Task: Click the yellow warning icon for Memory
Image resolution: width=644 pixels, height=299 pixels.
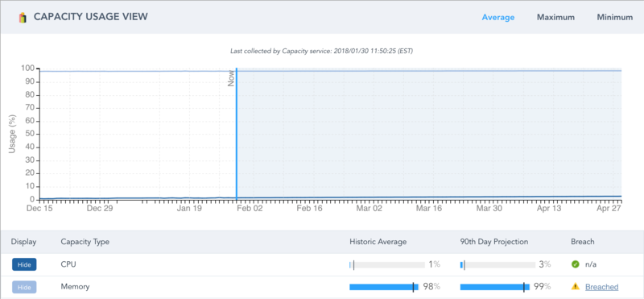Action: pos(576,287)
